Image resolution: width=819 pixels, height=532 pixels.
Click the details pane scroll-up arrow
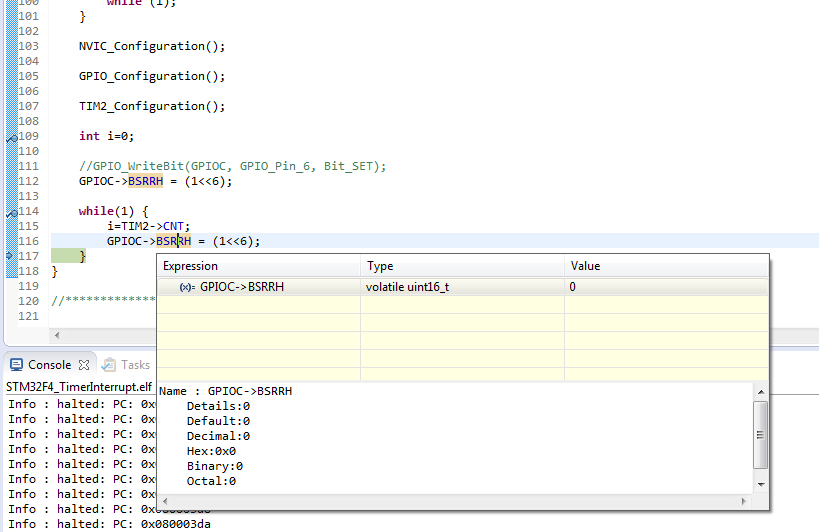pyautogui.click(x=761, y=392)
